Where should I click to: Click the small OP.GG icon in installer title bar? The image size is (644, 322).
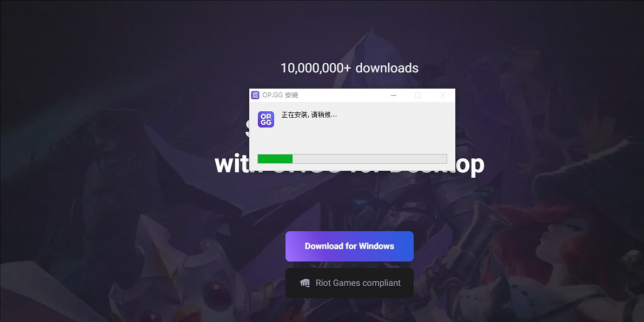pos(255,95)
